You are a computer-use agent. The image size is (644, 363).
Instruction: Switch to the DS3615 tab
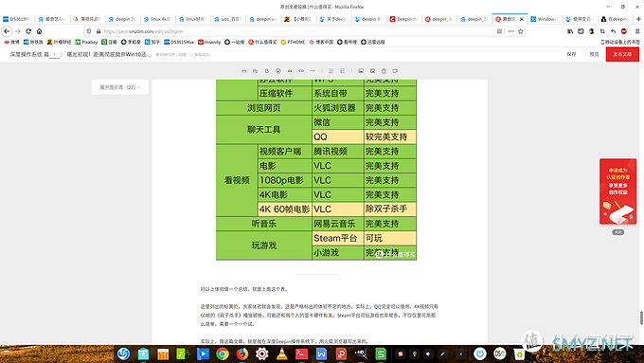pyautogui.click(x=17, y=19)
